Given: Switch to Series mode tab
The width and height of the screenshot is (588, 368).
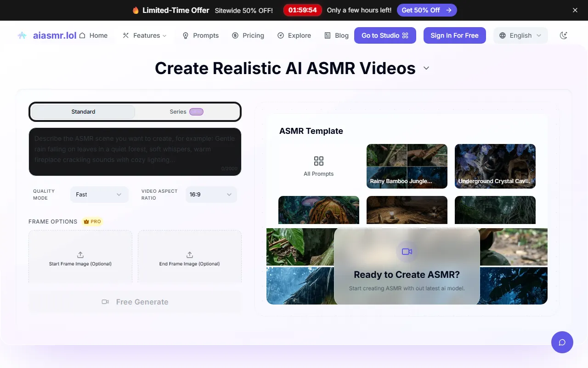Looking at the screenshot, I should coord(187,112).
